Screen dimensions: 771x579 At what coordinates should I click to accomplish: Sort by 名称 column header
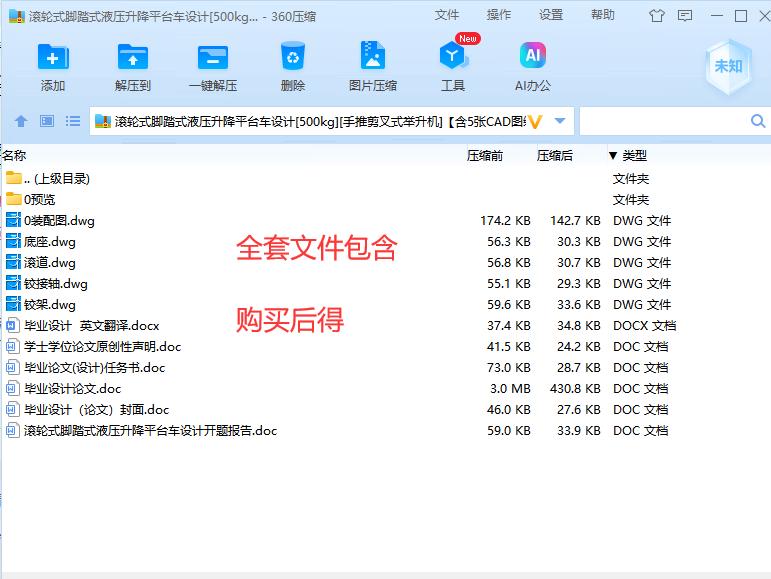14,156
